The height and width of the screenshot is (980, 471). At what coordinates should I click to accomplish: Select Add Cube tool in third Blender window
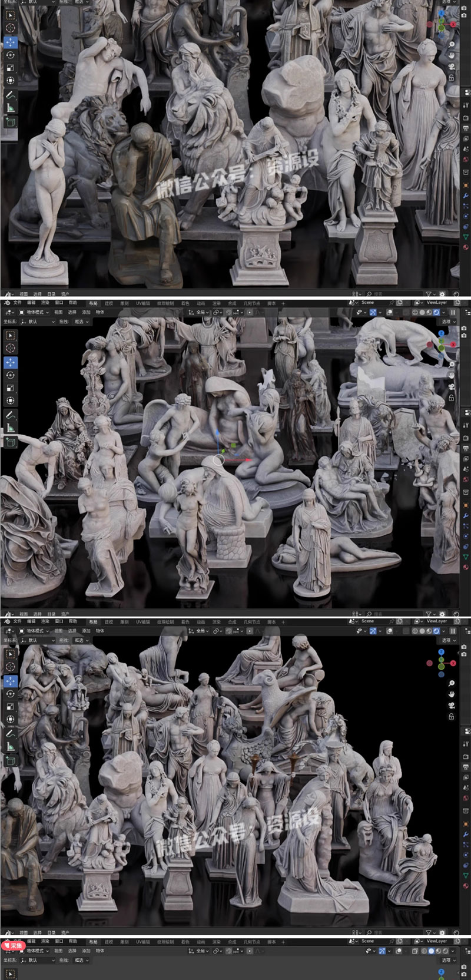pyautogui.click(x=10, y=761)
